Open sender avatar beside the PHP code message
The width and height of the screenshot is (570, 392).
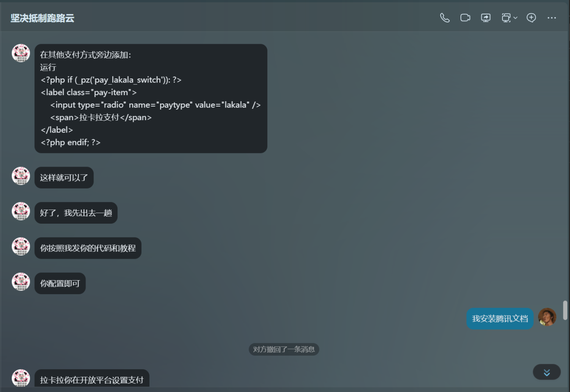(x=21, y=53)
